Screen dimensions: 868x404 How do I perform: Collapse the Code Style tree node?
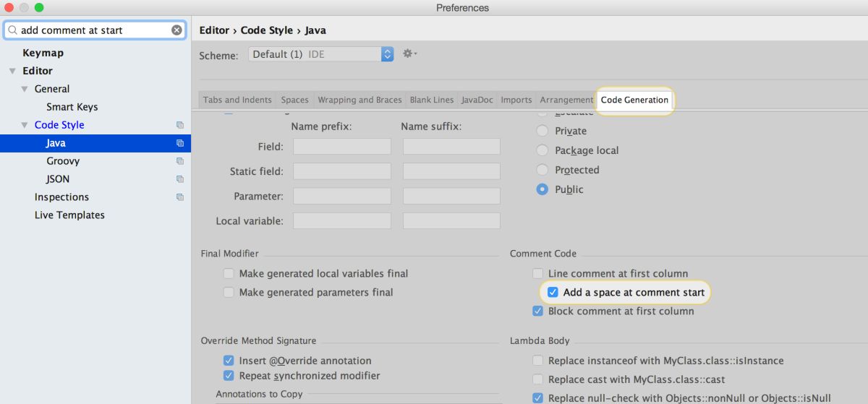[x=25, y=125]
